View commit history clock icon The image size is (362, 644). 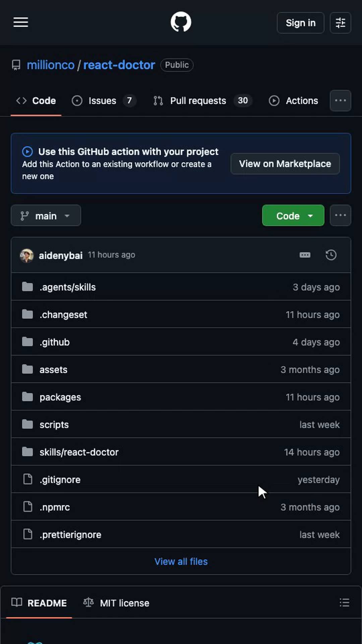331,255
